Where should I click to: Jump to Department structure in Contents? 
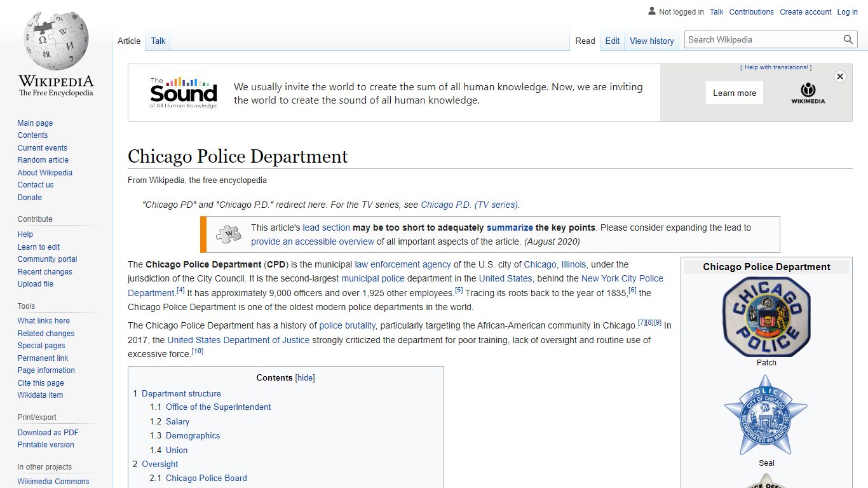[x=181, y=393]
